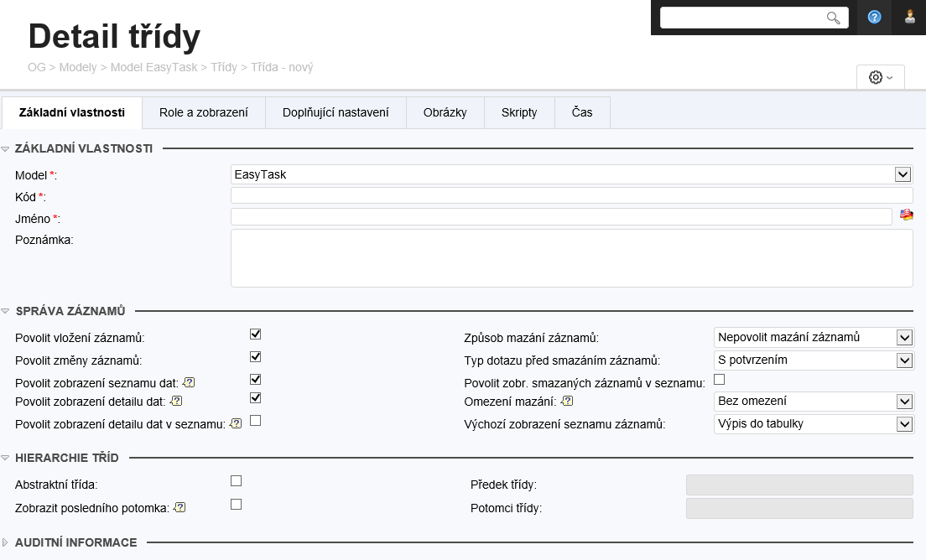The image size is (926, 560).
Task: Click into the Poznámka text area
Action: 570,258
